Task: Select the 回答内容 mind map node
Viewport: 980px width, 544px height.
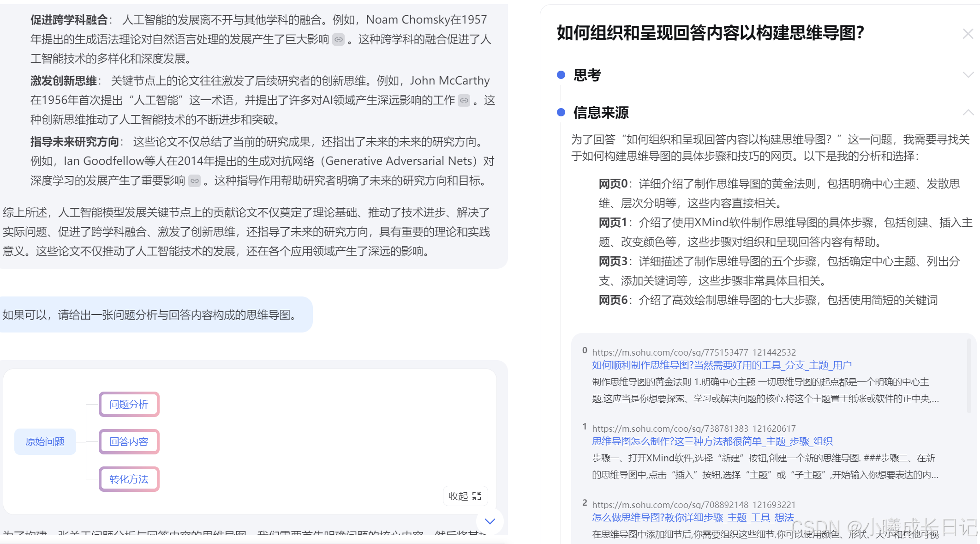Action: click(129, 442)
